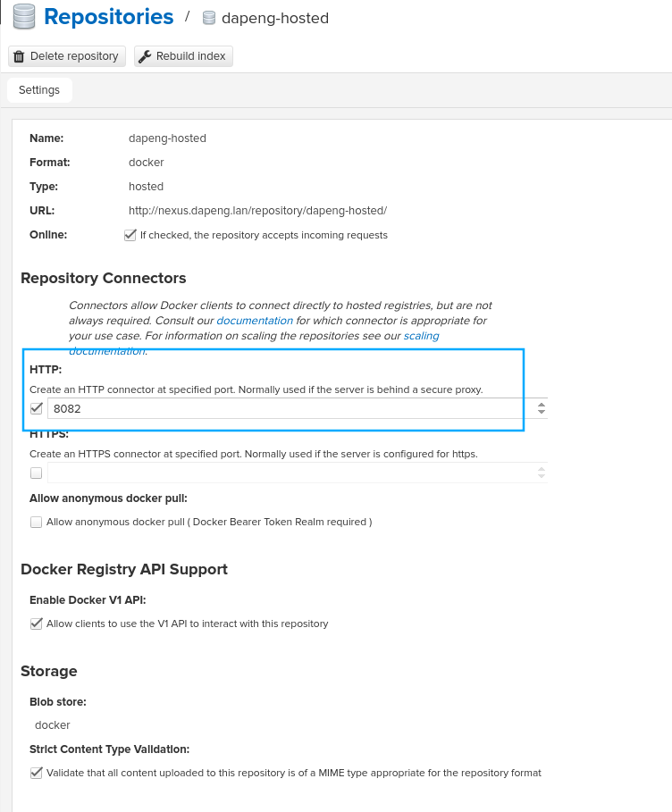
Task: Enable Allow anonymous docker pull checkbox
Action: 37,522
